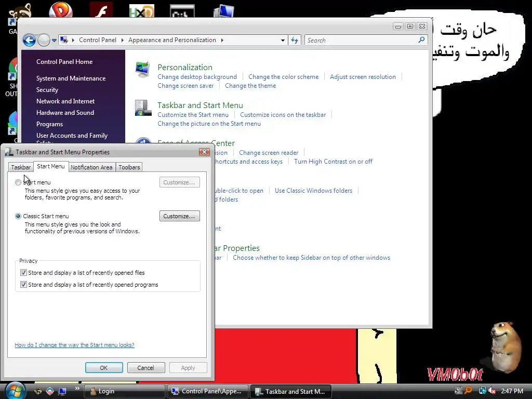The width and height of the screenshot is (532, 399).
Task: Open Control Panel Home in sidebar
Action: tap(64, 62)
